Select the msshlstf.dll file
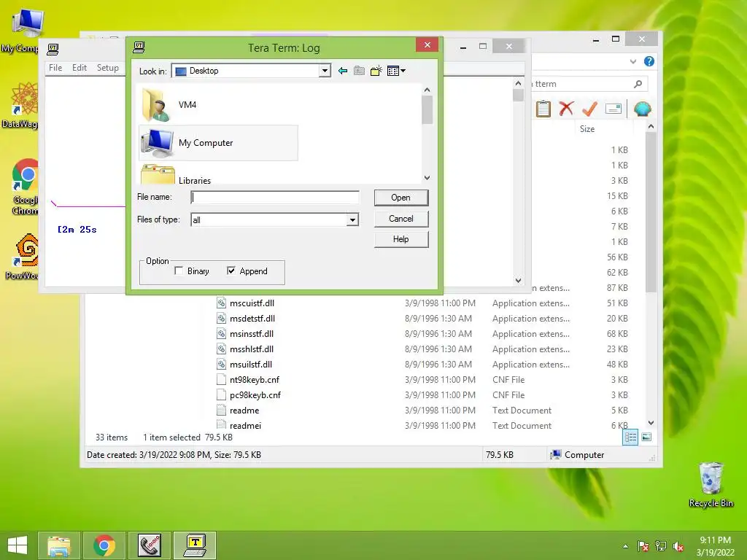 pyautogui.click(x=252, y=349)
